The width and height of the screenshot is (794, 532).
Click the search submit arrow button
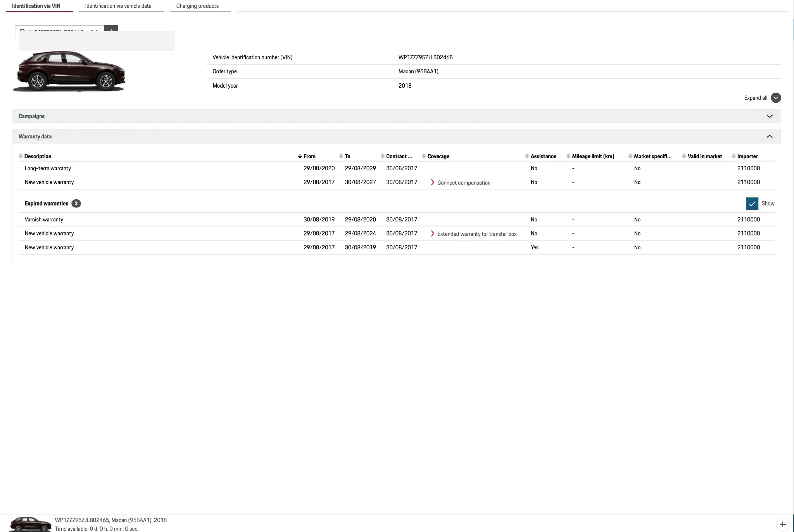111,29
